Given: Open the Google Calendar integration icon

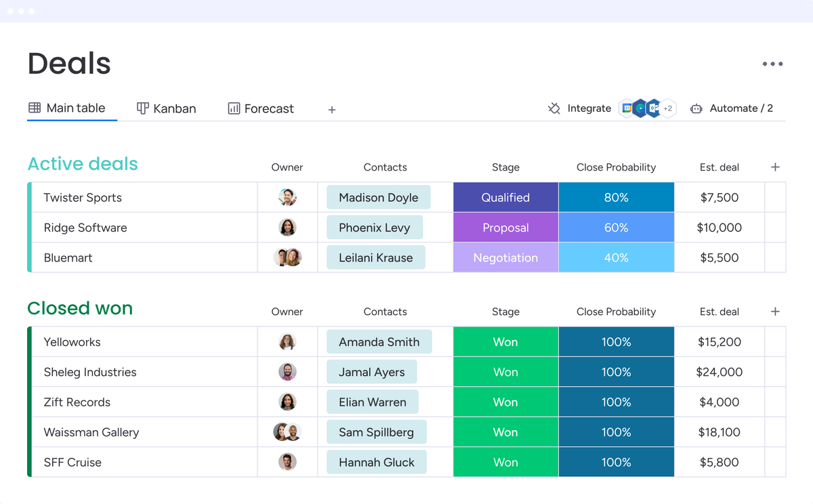Looking at the screenshot, I should point(626,108).
